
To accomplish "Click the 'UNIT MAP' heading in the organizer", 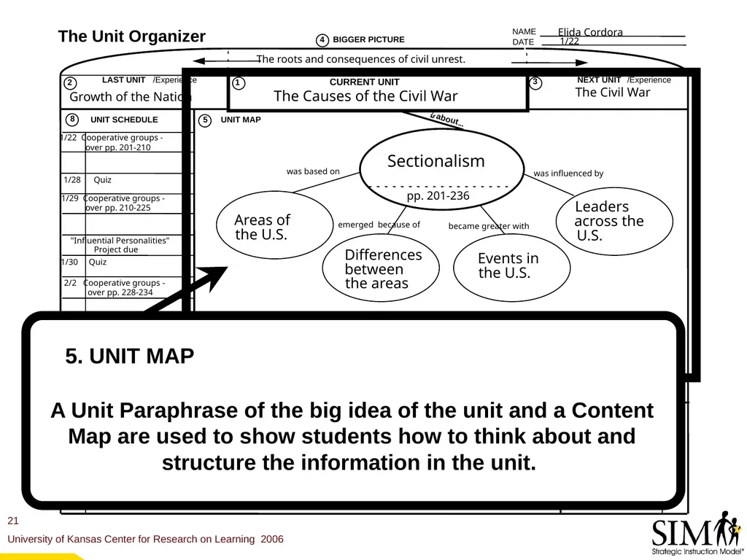I will click(241, 120).
